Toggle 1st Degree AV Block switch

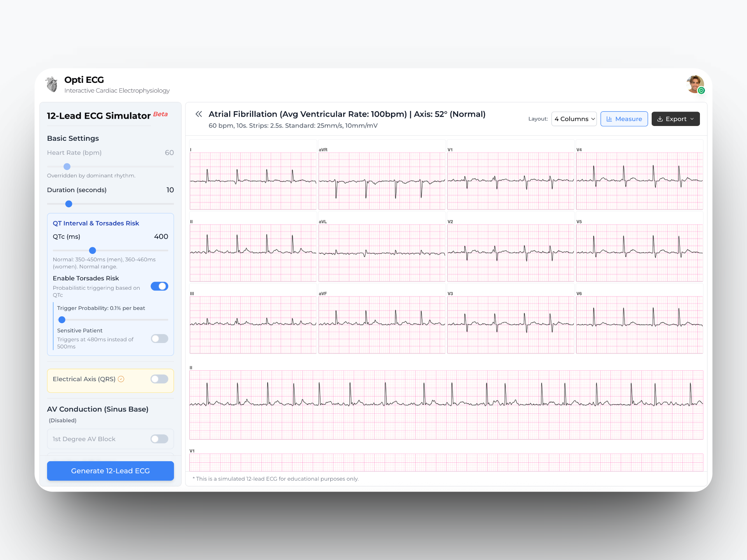point(160,439)
